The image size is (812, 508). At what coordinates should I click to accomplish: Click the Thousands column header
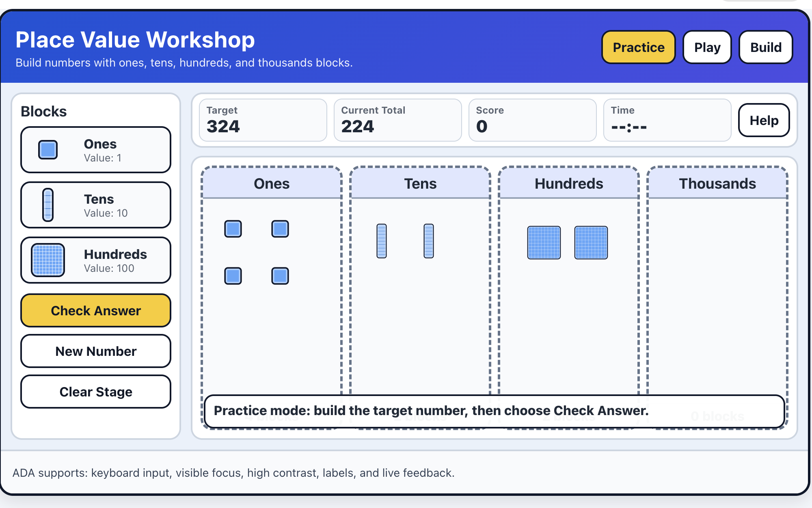tap(717, 183)
